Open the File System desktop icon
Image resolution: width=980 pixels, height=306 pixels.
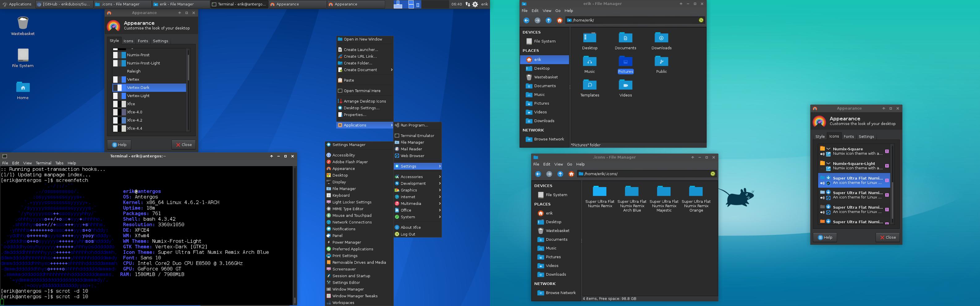point(23,58)
